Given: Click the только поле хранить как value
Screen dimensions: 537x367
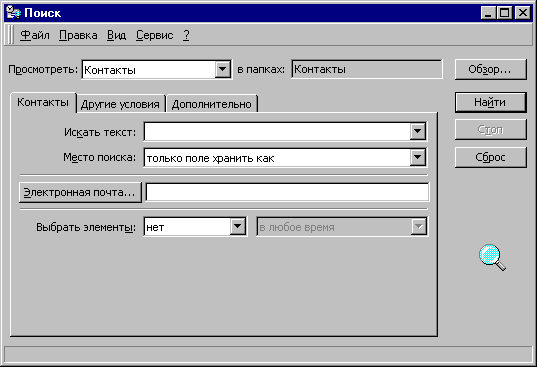Looking at the screenshot, I should click(x=210, y=159).
